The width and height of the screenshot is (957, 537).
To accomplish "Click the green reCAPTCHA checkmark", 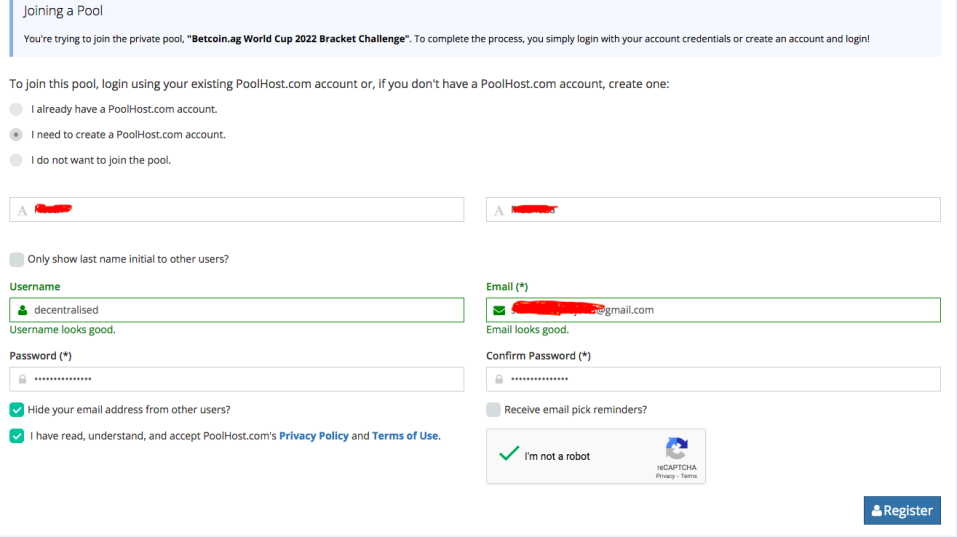I will pos(508,455).
